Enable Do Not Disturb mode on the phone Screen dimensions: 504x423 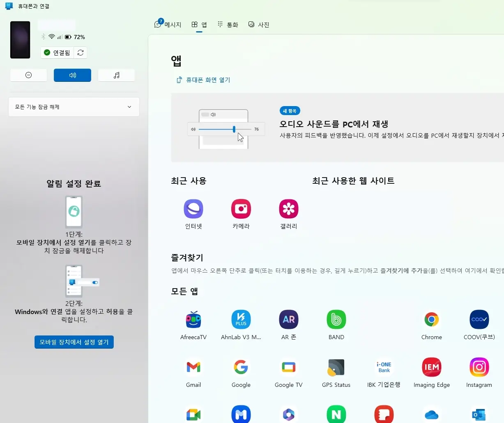point(28,75)
